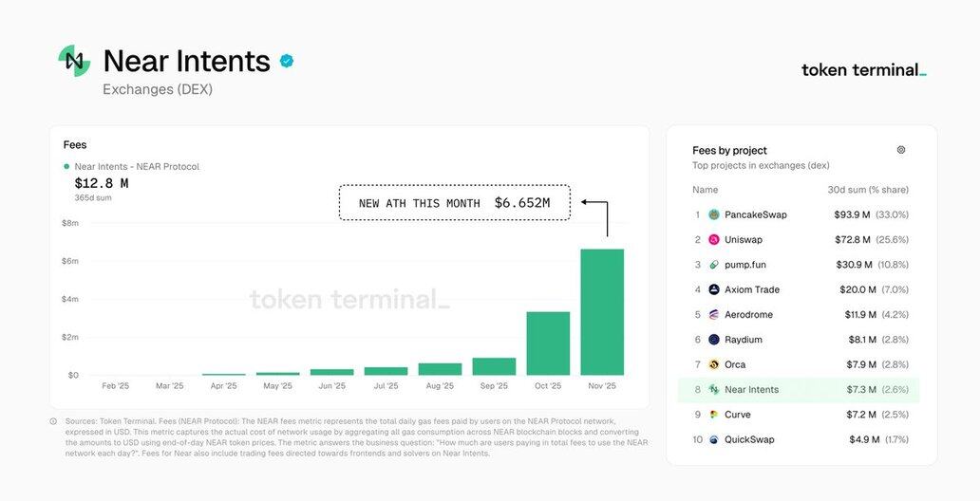Toggle the Near Intents - NEAR Protocol legend dot
Image resolution: width=980 pixels, height=501 pixels.
coord(66,167)
